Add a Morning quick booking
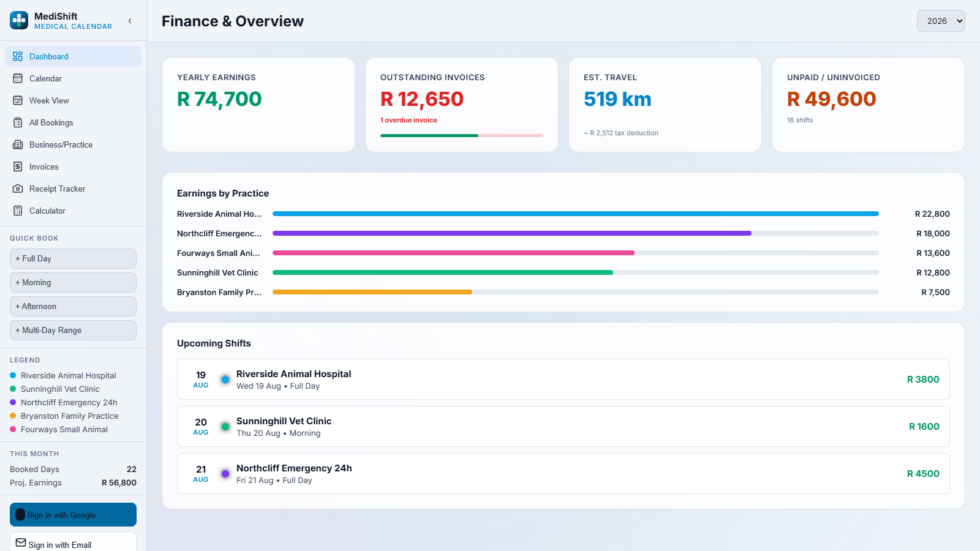980x551 pixels. point(73,282)
